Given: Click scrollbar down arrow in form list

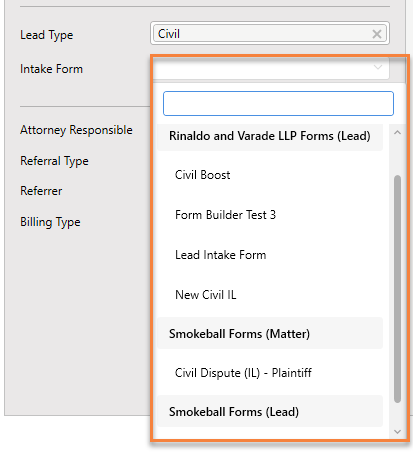Looking at the screenshot, I should coord(397,432).
